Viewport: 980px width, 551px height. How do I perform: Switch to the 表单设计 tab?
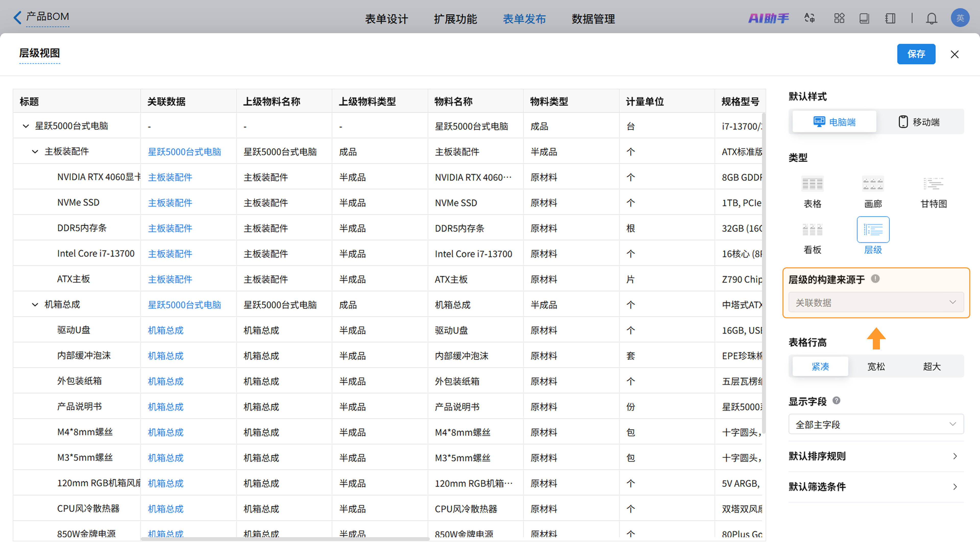(386, 19)
